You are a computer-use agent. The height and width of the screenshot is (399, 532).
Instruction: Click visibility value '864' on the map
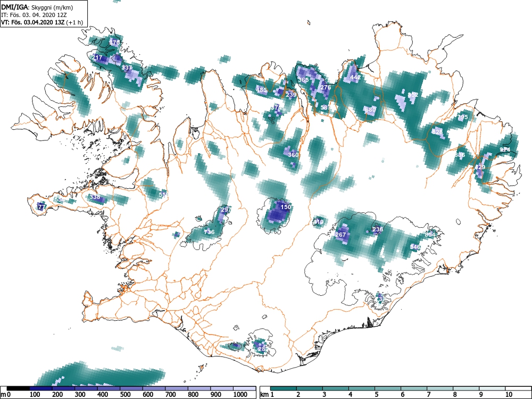(430, 235)
